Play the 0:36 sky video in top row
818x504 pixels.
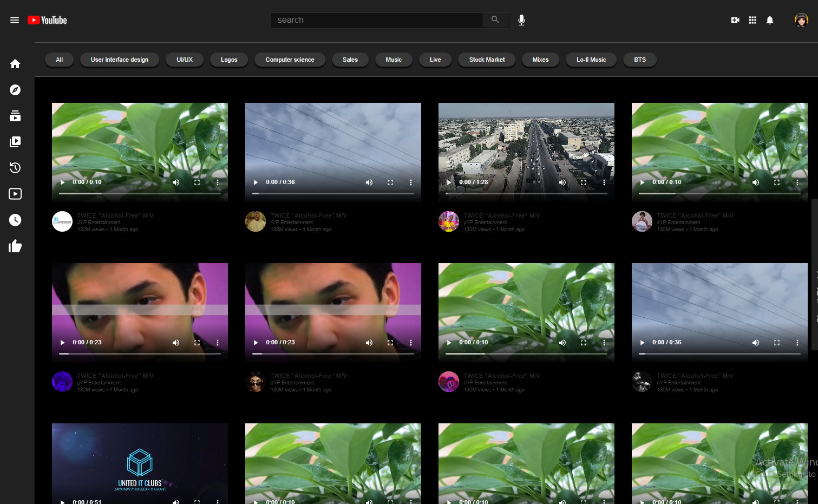[256, 182]
